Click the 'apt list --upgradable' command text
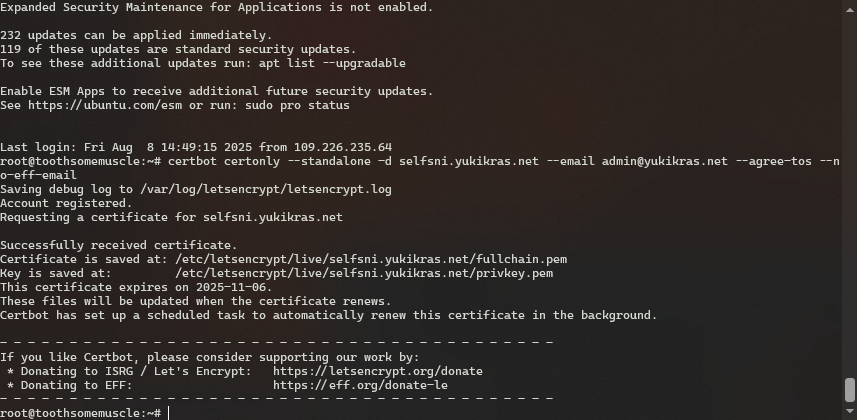The width and height of the screenshot is (857, 420). (332, 63)
